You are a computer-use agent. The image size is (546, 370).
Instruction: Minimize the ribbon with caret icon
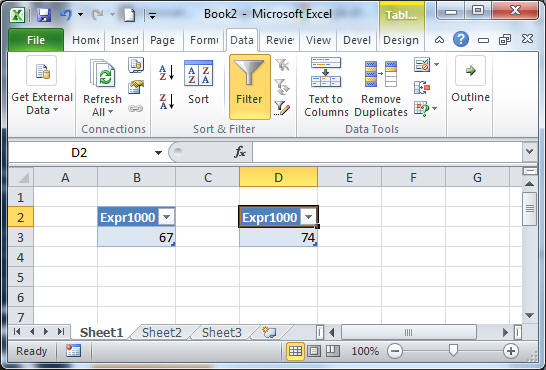pyautogui.click(x=439, y=40)
